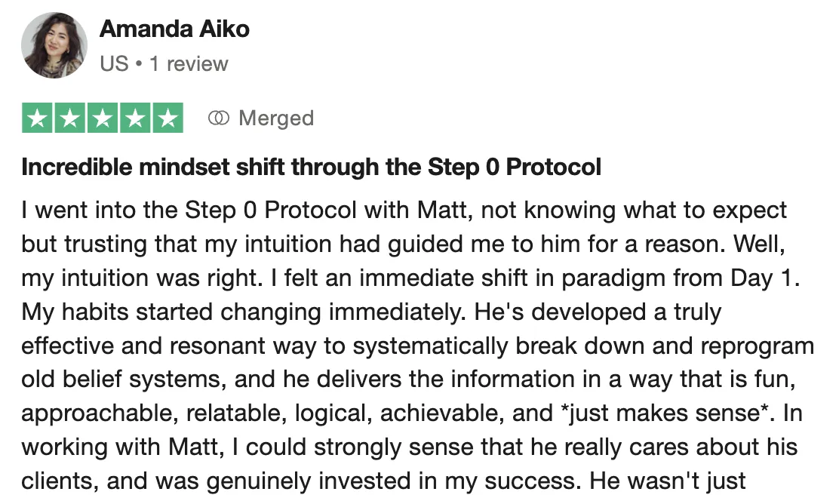Click the word 'Matt,' in the first body line
Image resolution: width=839 pixels, height=504 pixels.
click(x=444, y=211)
